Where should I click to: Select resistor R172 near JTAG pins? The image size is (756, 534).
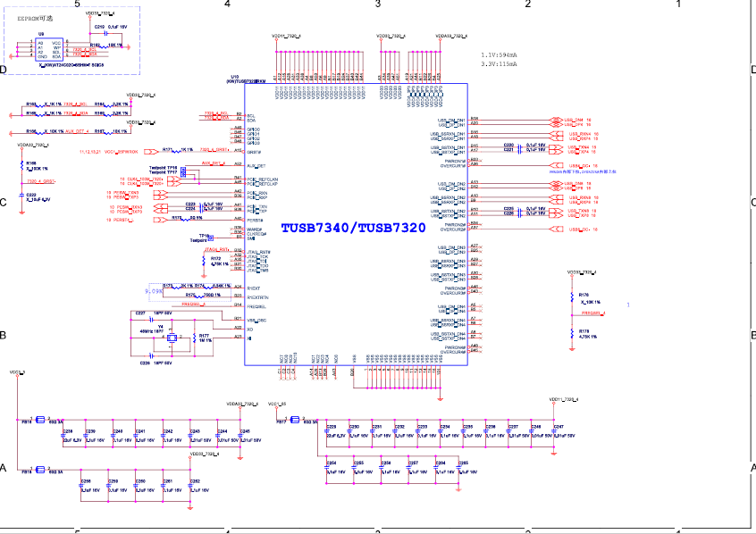204,262
